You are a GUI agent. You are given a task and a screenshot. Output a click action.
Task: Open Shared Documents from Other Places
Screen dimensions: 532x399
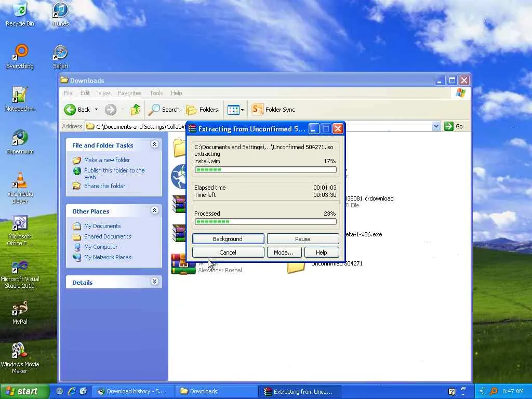click(108, 236)
